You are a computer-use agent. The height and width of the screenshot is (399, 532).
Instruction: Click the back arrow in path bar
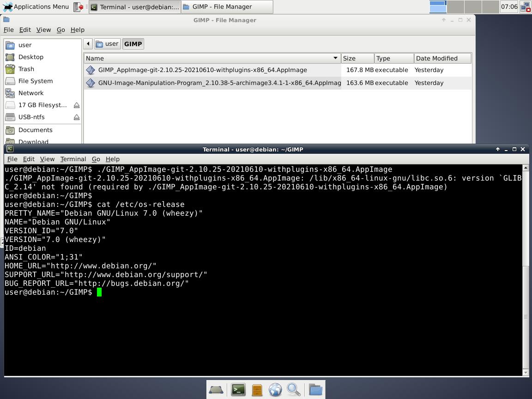click(88, 44)
